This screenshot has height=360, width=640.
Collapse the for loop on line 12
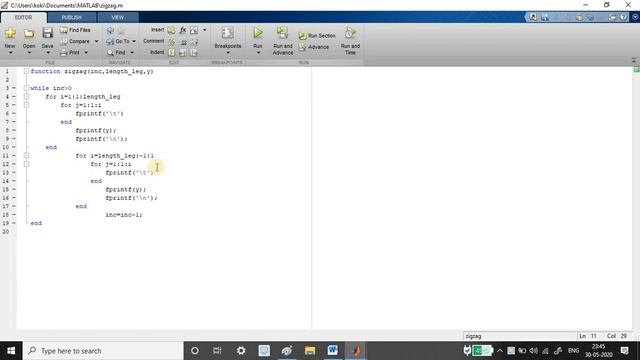[26, 164]
